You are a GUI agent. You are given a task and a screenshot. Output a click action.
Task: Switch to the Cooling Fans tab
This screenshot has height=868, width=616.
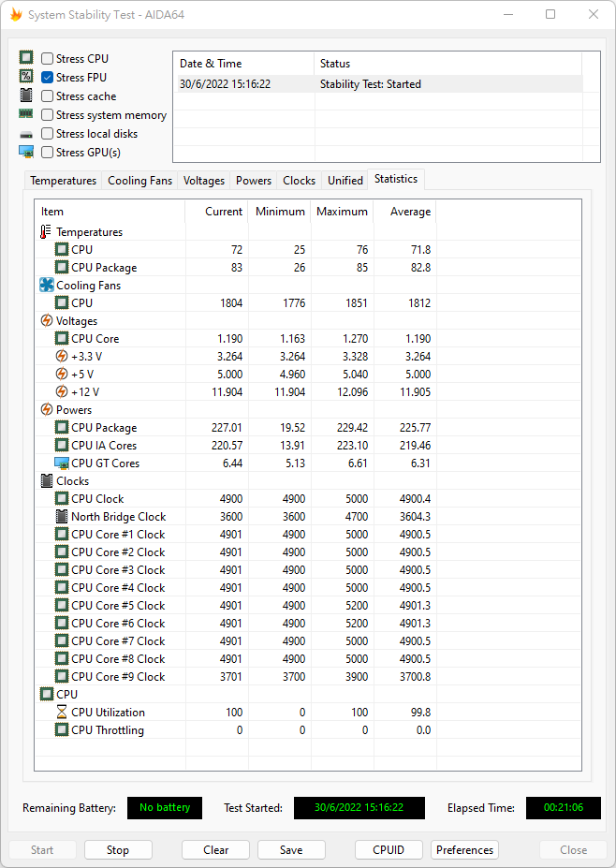[x=140, y=181]
